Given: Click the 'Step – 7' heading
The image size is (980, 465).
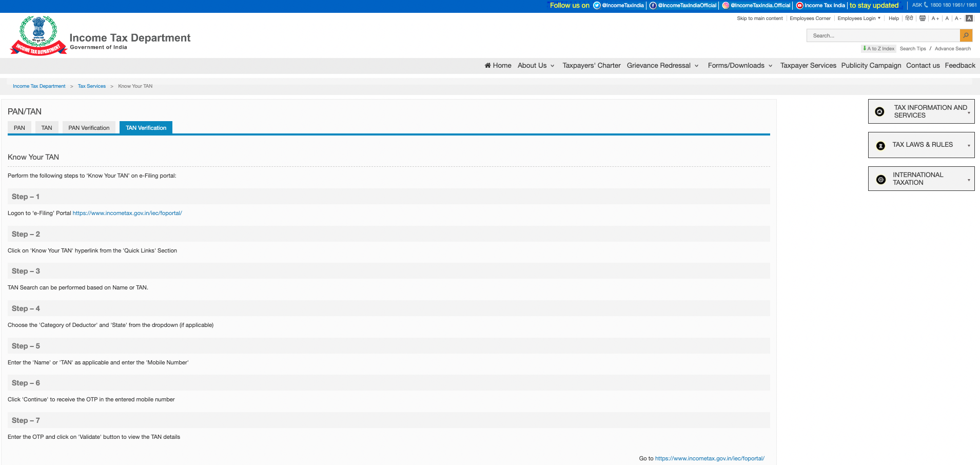Looking at the screenshot, I should (x=26, y=420).
